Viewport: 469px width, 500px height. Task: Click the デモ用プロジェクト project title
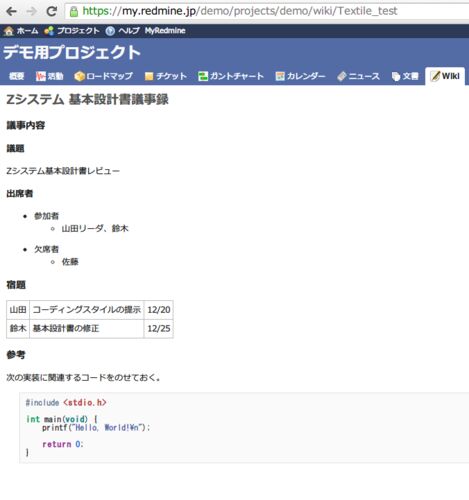tap(72, 53)
